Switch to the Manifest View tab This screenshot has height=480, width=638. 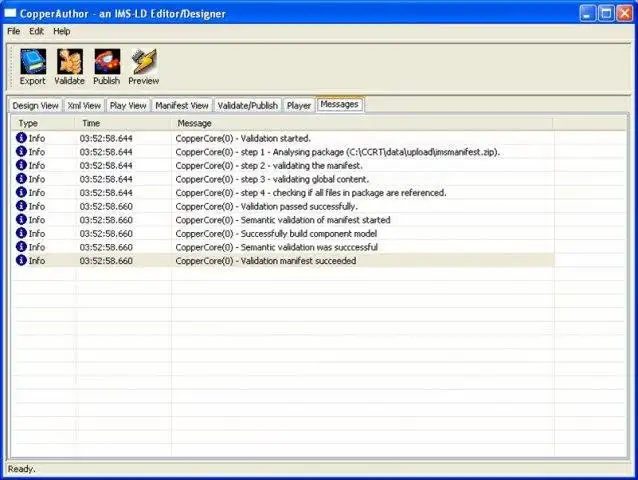[x=182, y=105]
